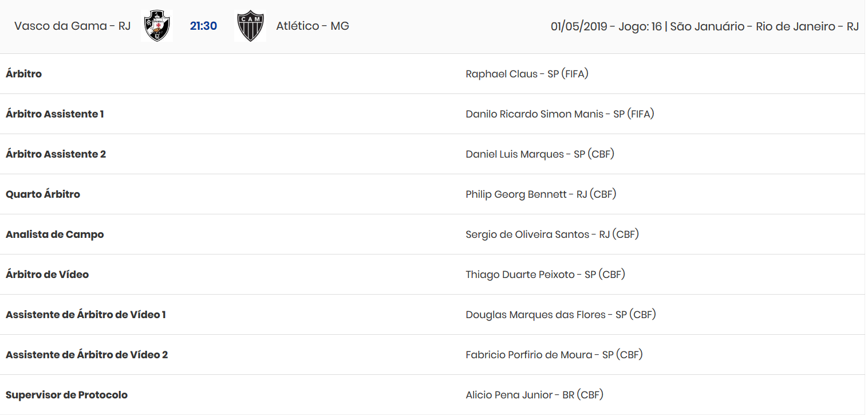Click the Árbitro row label
The width and height of the screenshot is (868, 415).
23,74
